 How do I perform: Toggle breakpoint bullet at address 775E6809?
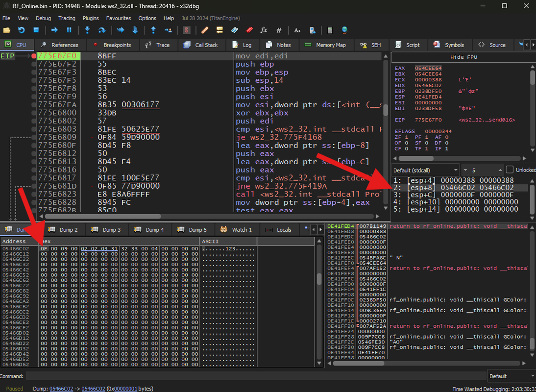[33, 137]
